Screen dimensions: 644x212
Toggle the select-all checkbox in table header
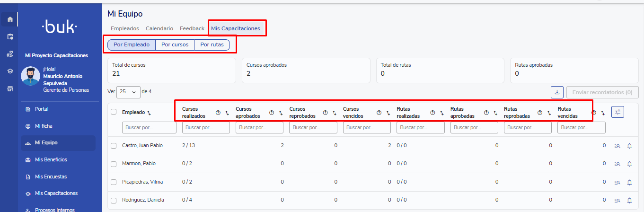(x=114, y=112)
